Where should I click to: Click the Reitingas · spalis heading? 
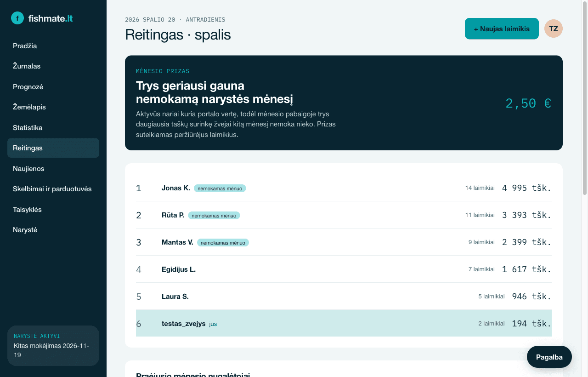click(x=178, y=35)
